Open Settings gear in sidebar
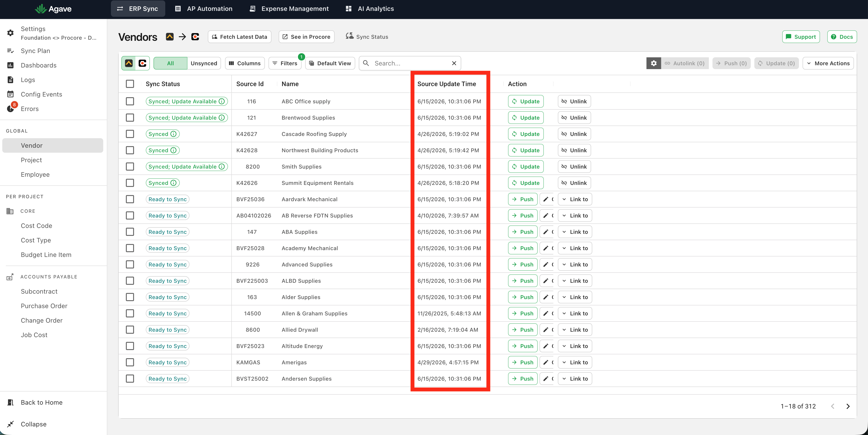This screenshot has height=435, width=868. point(10,33)
